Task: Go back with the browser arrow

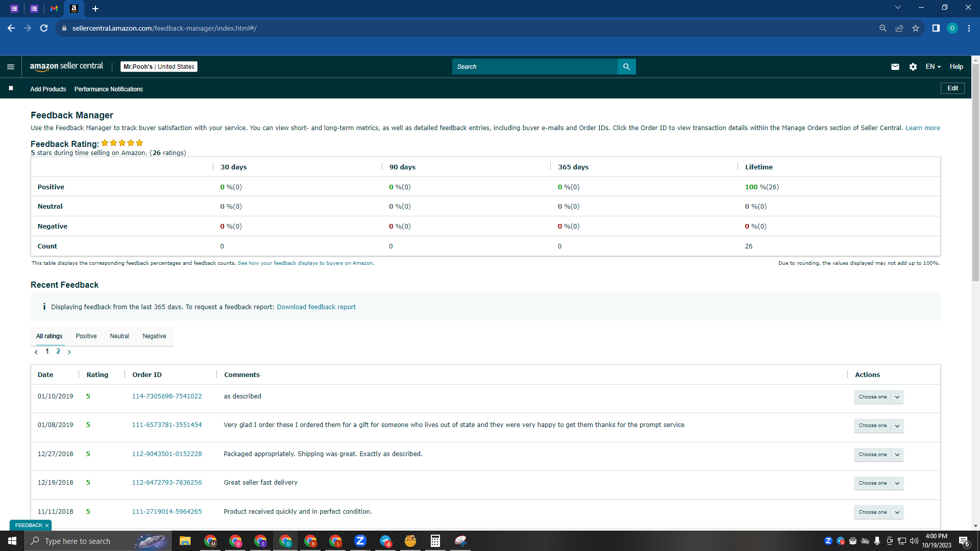Action: pos(11,28)
